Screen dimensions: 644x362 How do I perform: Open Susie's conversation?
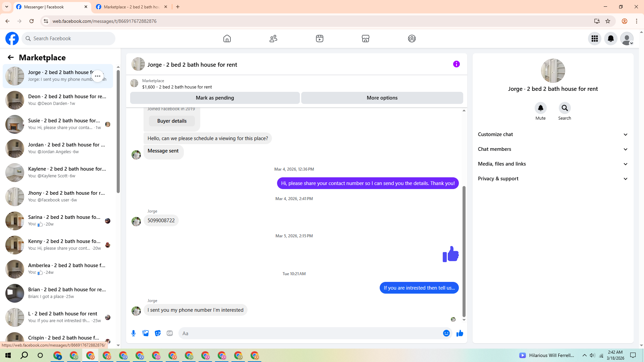(x=58, y=124)
